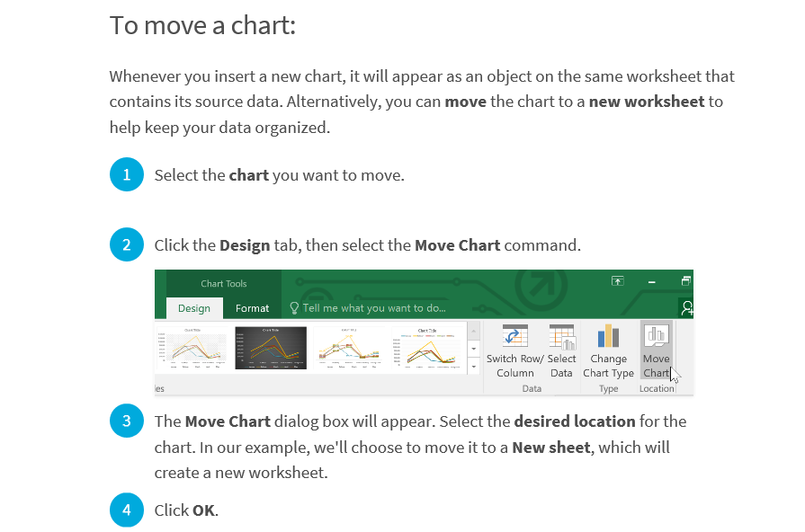Expand the chart styles gallery arrow
This screenshot has height=532, width=805.
tap(473, 367)
